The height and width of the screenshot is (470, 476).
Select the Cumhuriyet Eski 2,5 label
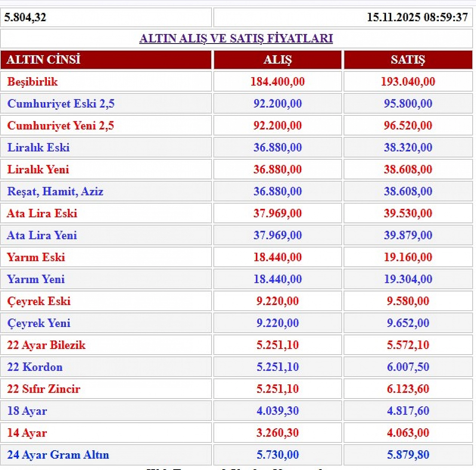coord(61,103)
